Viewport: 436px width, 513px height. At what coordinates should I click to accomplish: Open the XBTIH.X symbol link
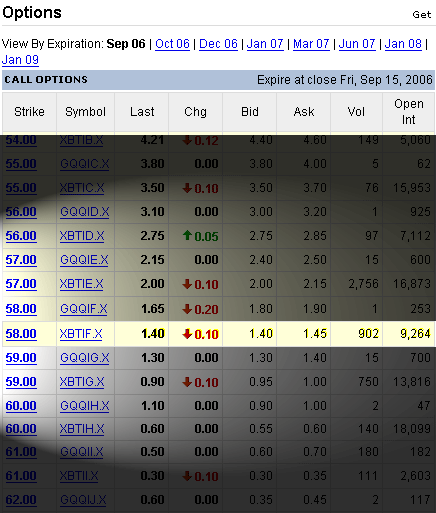tap(82, 429)
